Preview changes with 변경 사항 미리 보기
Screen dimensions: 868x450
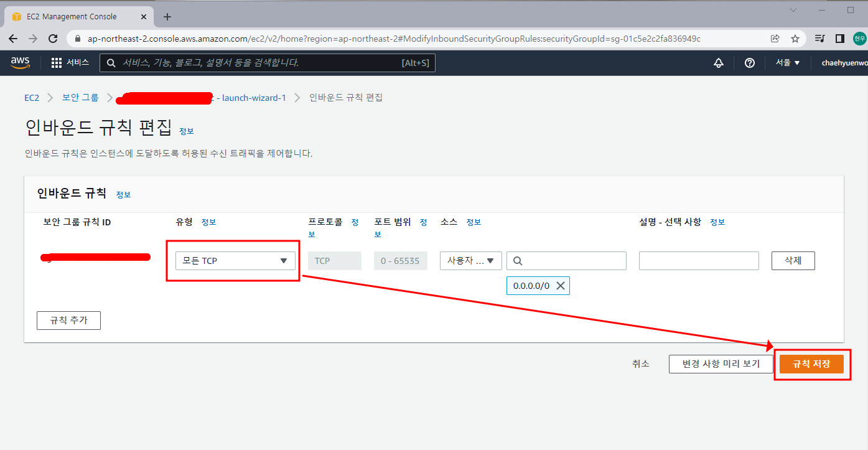(721, 364)
